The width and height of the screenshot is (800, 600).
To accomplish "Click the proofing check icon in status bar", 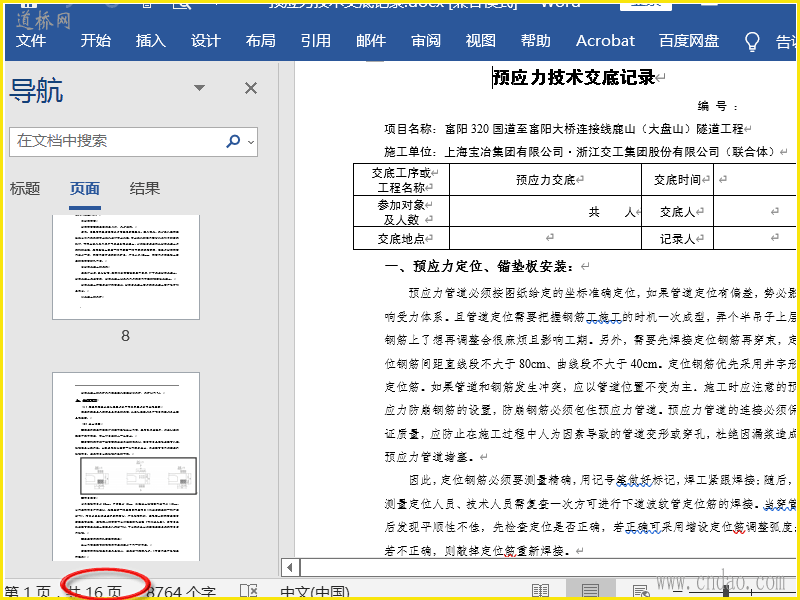I will (x=248, y=592).
